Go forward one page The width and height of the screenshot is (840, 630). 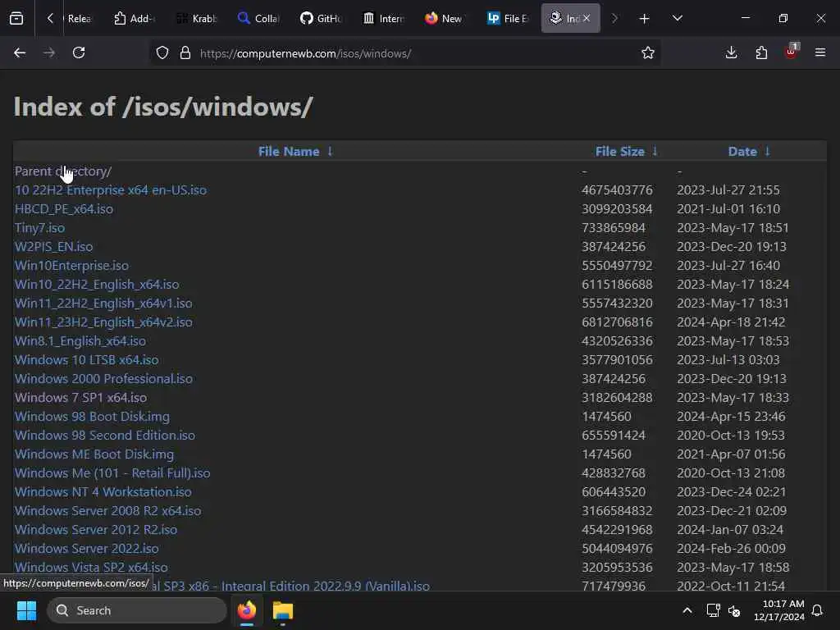pyautogui.click(x=49, y=52)
